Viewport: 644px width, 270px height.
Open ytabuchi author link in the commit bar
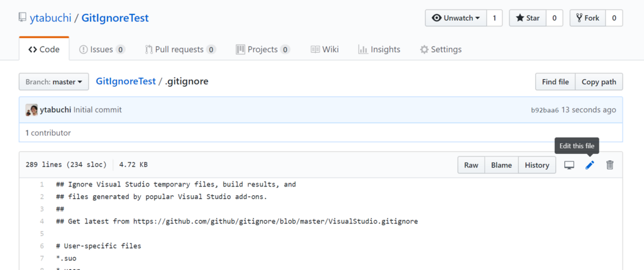click(55, 109)
